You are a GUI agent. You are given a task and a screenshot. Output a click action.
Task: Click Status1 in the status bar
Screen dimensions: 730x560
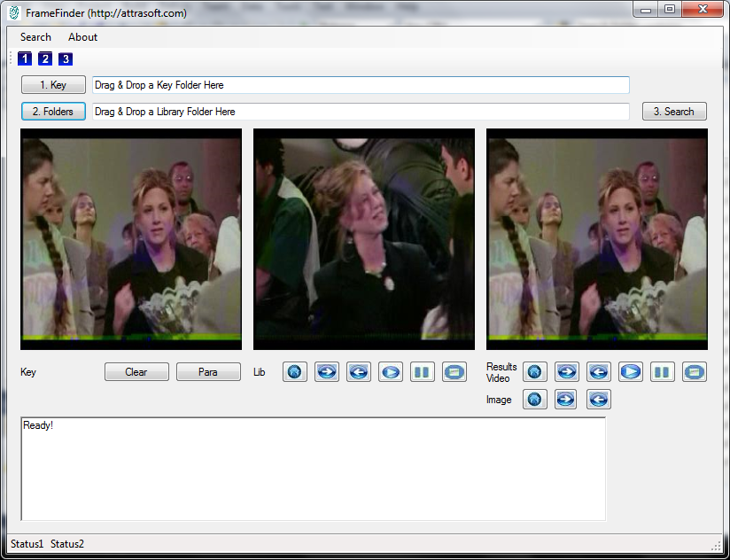[27, 544]
